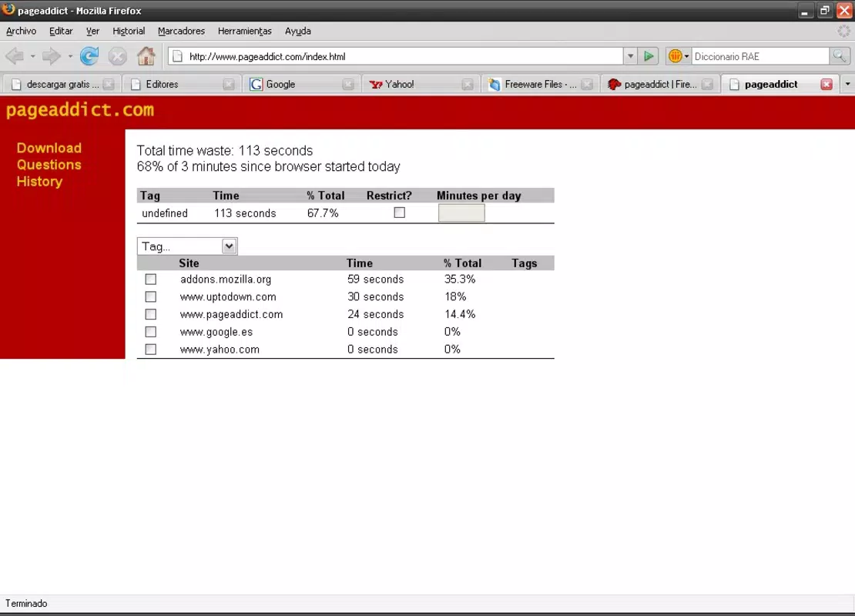855x616 pixels.
Task: Click the loading throbber icon
Action: pyautogui.click(x=843, y=31)
